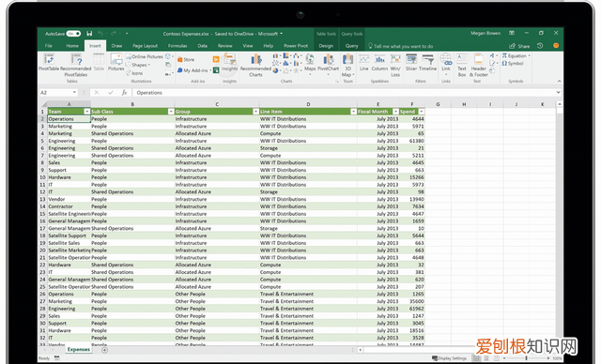This screenshot has width=601, height=364.
Task: Insert a Text Box
Action: (x=462, y=65)
